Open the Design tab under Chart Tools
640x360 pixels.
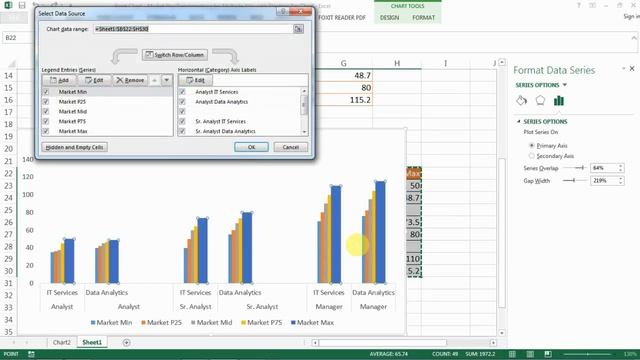[389, 18]
